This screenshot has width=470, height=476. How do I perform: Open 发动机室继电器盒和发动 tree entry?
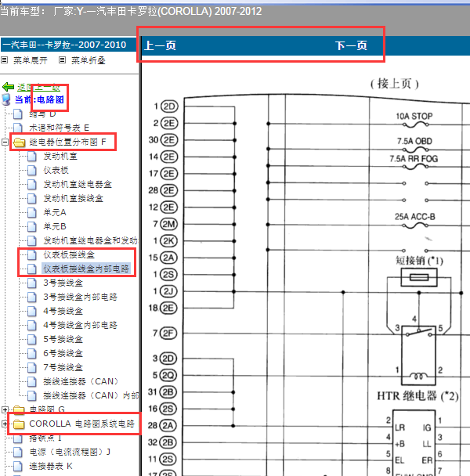[x=90, y=240]
